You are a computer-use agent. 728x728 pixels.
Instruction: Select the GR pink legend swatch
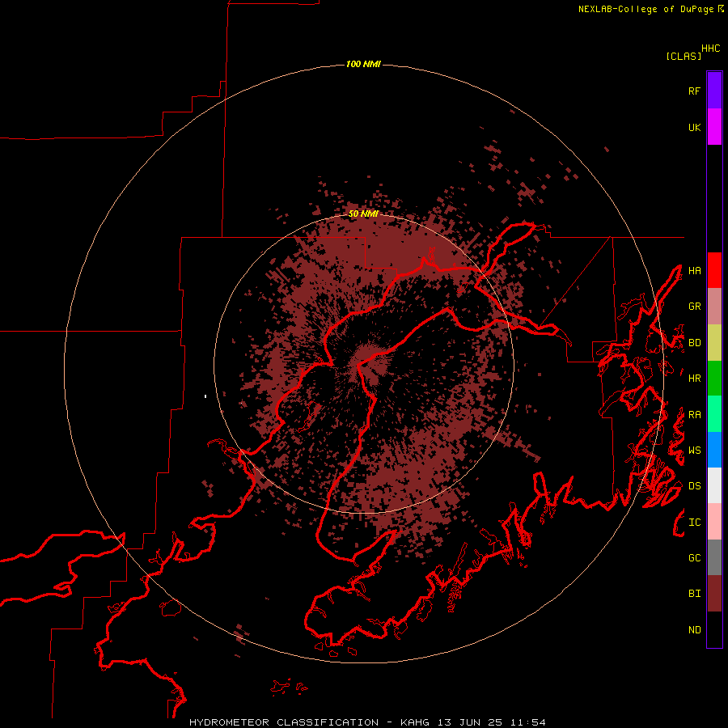[714, 307]
